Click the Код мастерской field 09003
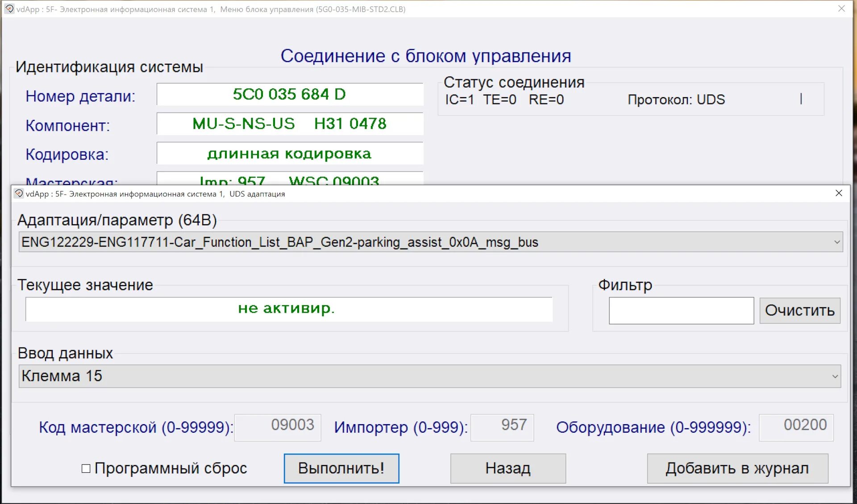857x504 pixels. 278,427
